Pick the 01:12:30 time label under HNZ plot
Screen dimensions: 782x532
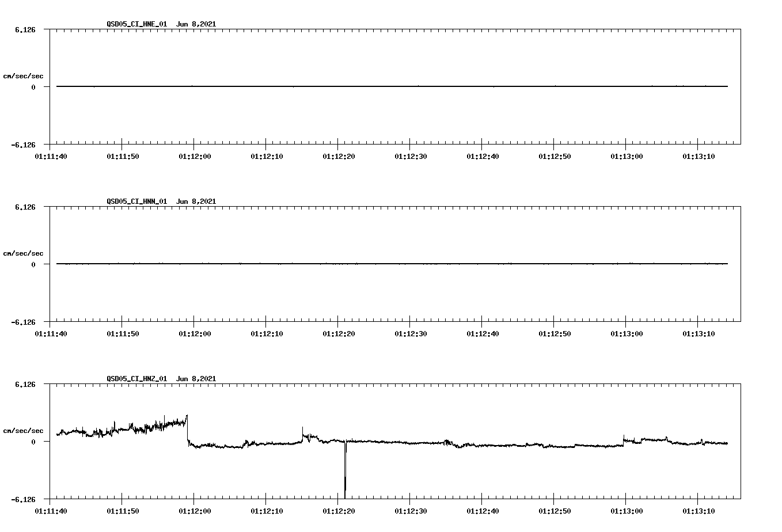tap(411, 511)
